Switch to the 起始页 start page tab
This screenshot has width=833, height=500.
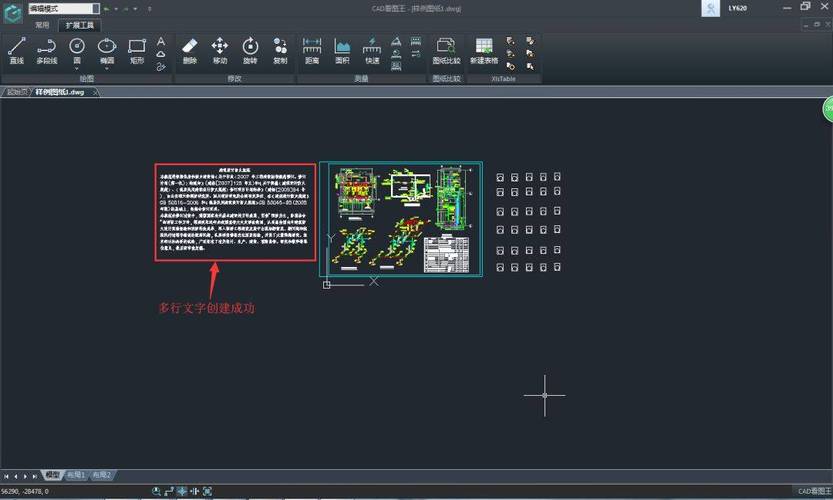(17, 91)
